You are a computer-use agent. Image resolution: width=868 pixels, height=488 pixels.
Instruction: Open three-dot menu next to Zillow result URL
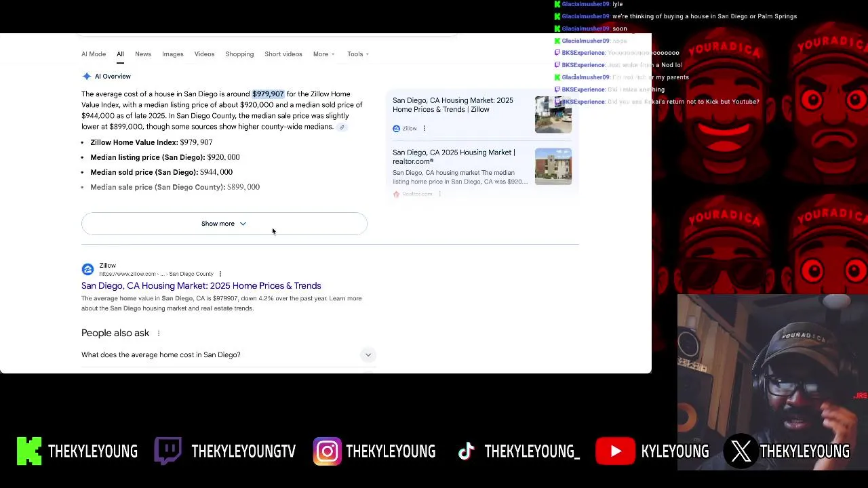click(220, 274)
